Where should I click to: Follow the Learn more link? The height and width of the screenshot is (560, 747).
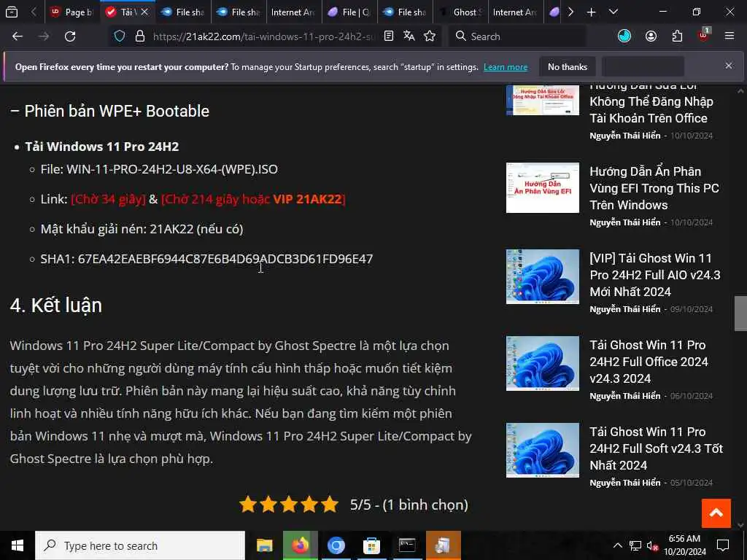click(x=506, y=67)
